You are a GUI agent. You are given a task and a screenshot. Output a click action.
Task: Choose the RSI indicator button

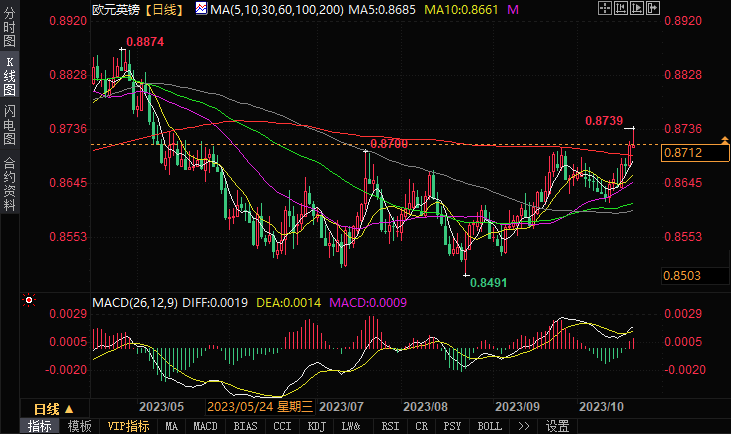[x=390, y=426]
